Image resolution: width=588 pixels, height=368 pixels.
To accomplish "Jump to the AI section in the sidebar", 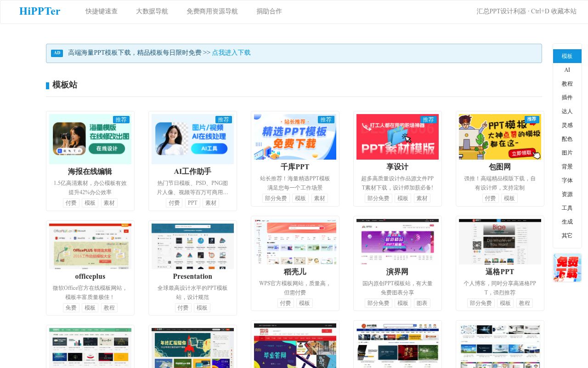I will point(567,70).
